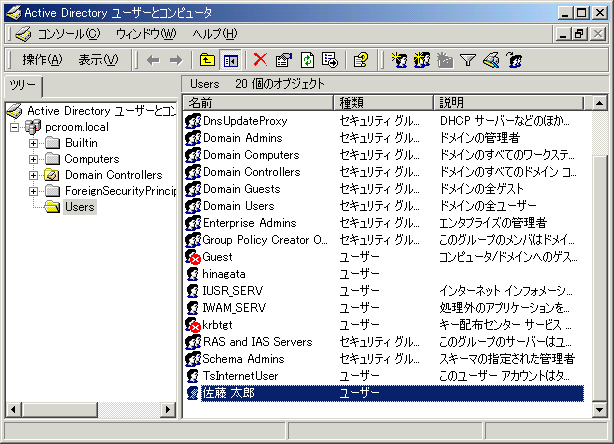Click the funnel Filter options icon
This screenshot has height=444, width=614.
(468, 60)
